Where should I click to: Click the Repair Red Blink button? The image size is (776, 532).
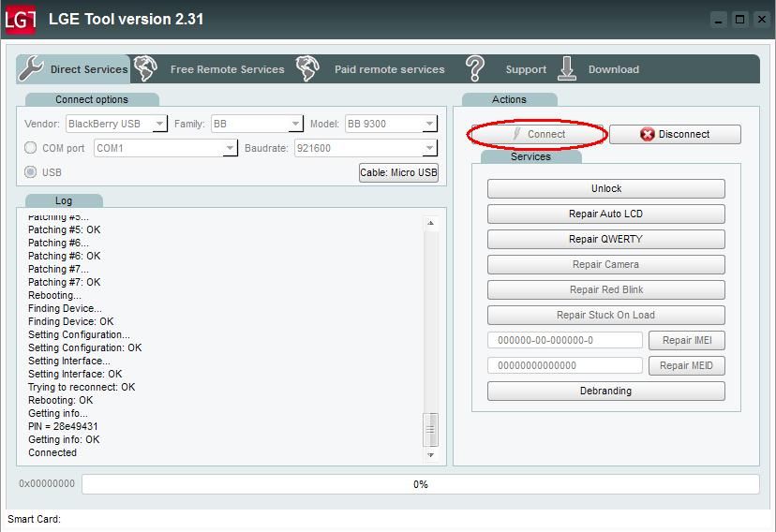pos(606,289)
